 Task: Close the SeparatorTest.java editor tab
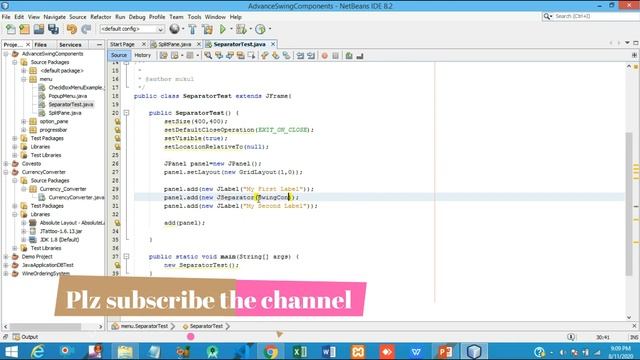[273, 44]
